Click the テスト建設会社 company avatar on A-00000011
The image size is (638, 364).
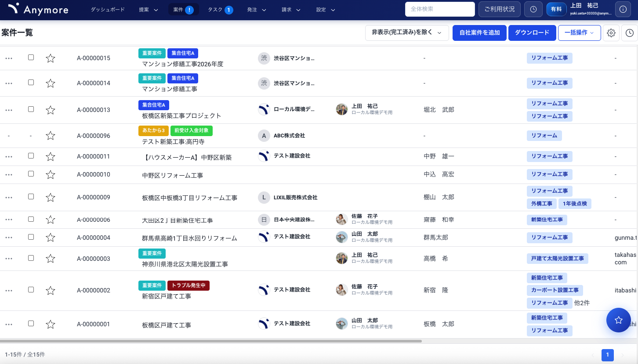(264, 156)
